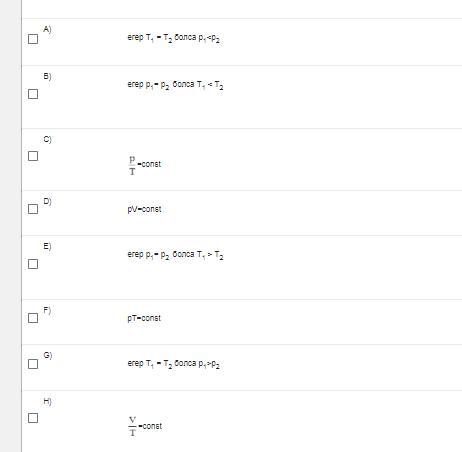Select the checkbox for option H

click(33, 418)
